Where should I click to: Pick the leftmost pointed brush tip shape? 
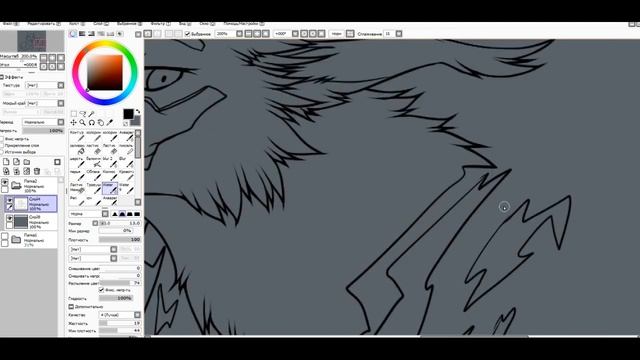(x=115, y=214)
